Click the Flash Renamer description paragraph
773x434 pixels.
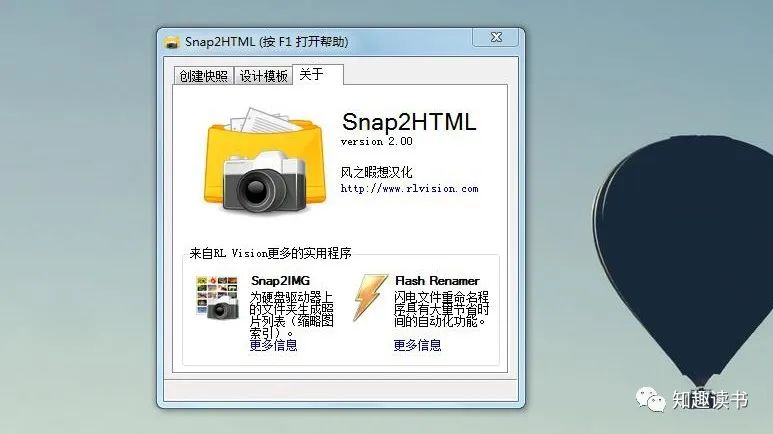click(x=441, y=309)
